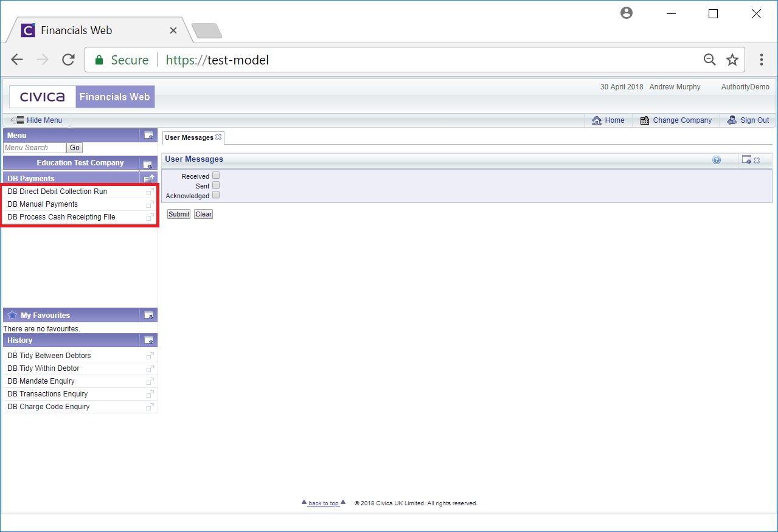This screenshot has height=532, width=778.
Task: Click the Clear button
Action: pos(203,214)
